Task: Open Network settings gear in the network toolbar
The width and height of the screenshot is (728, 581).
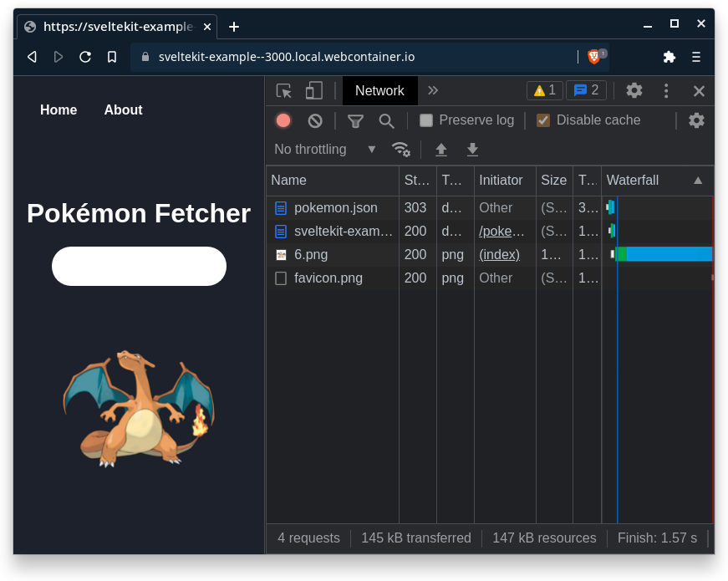Action: (696, 120)
